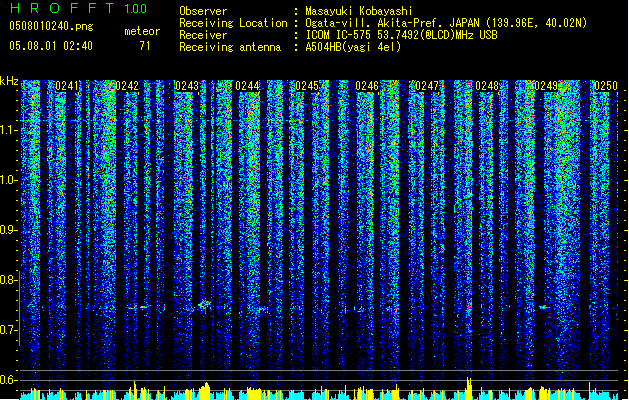Click the meteor count value 71
Screen dimensions: 629x400
(145, 46)
